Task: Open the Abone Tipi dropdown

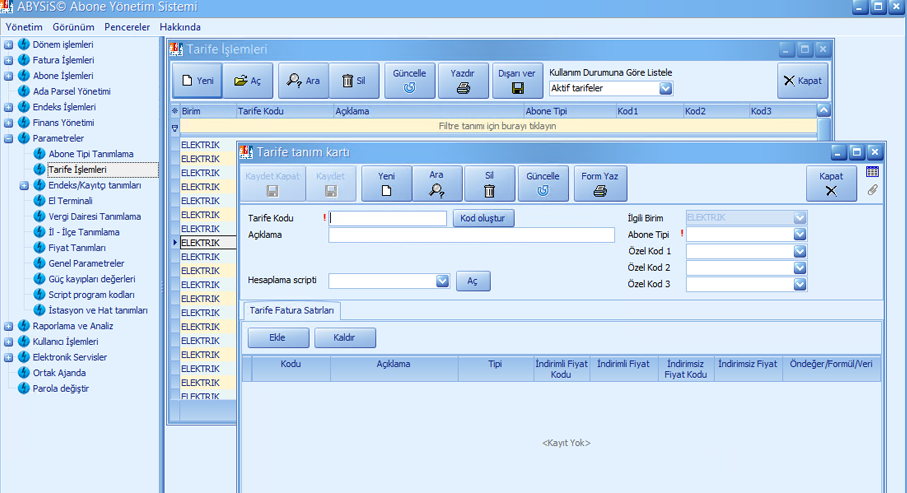Action: pyautogui.click(x=800, y=234)
